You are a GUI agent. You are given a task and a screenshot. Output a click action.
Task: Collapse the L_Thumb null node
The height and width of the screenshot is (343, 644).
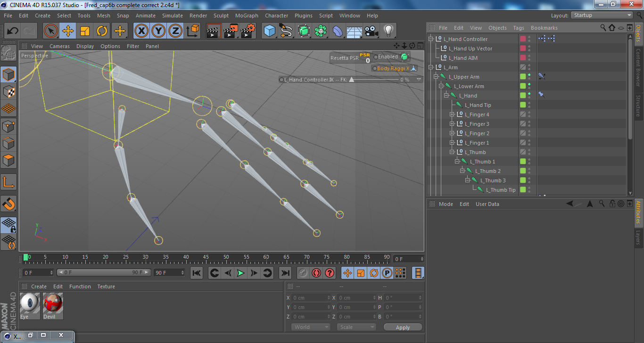[x=452, y=152]
